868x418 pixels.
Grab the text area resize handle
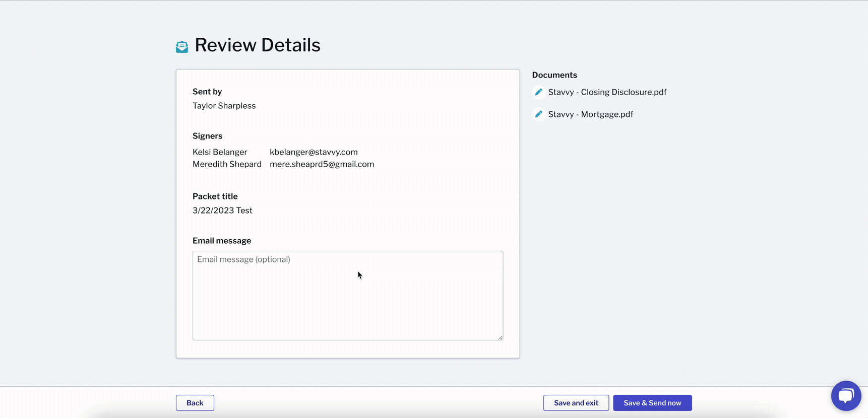[500, 337]
